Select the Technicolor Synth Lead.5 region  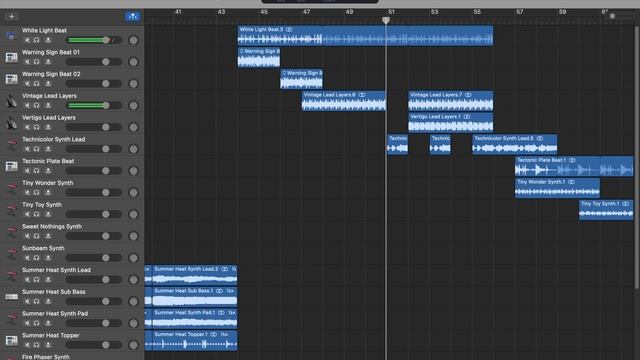tap(515, 144)
